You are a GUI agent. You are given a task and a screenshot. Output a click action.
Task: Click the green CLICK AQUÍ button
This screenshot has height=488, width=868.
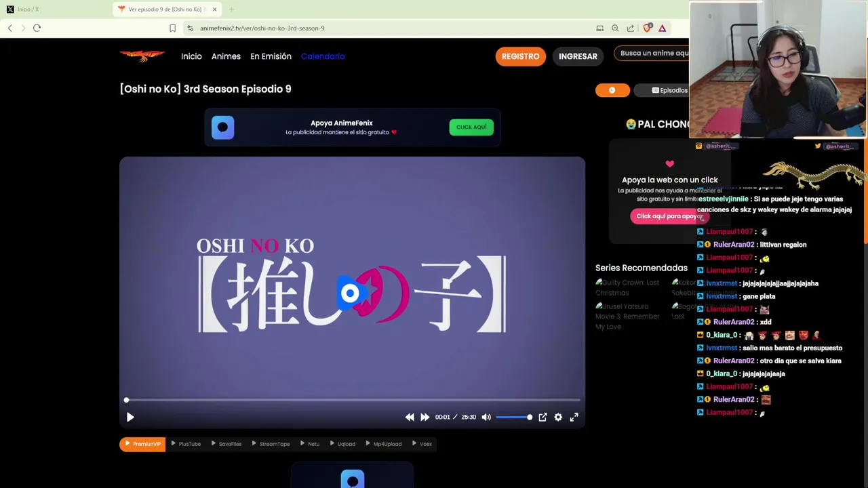click(471, 127)
